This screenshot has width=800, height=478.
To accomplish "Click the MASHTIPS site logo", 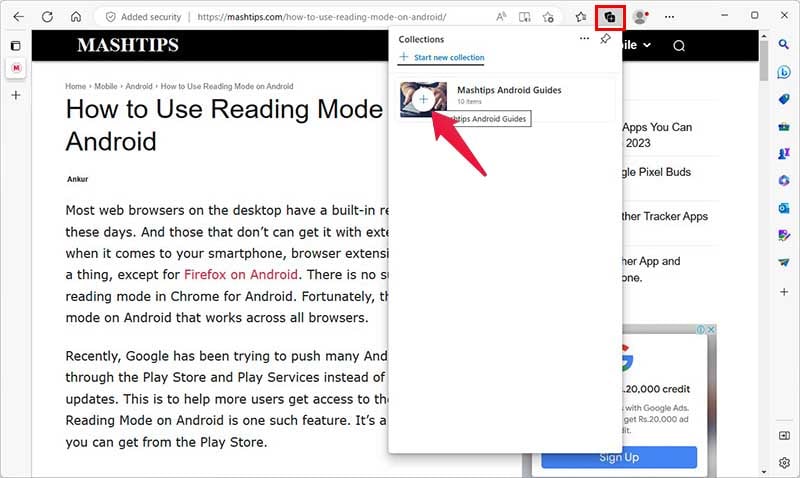I will click(128, 45).
